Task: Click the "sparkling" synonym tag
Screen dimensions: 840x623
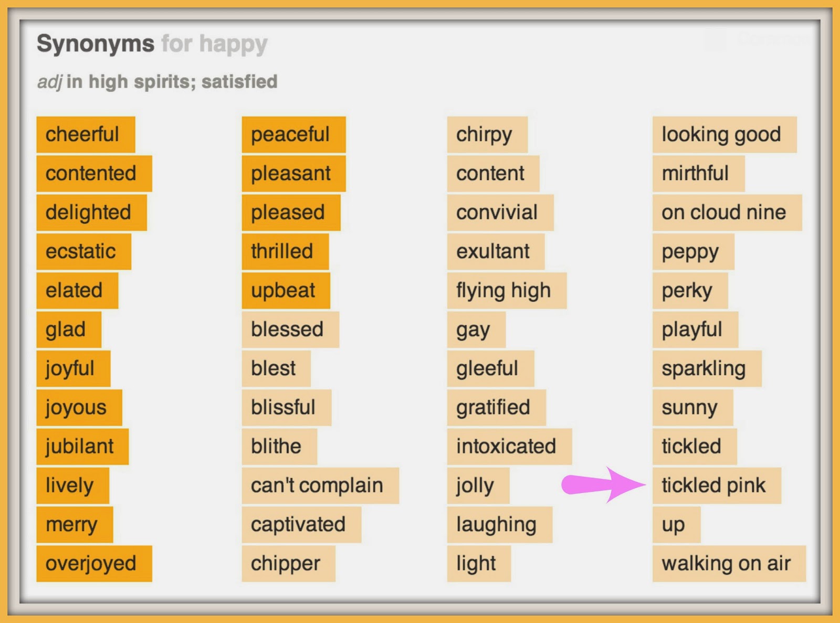Action: [707, 368]
